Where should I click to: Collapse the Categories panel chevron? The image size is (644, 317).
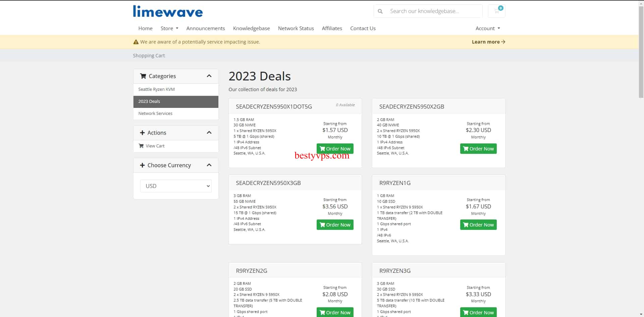tap(209, 76)
